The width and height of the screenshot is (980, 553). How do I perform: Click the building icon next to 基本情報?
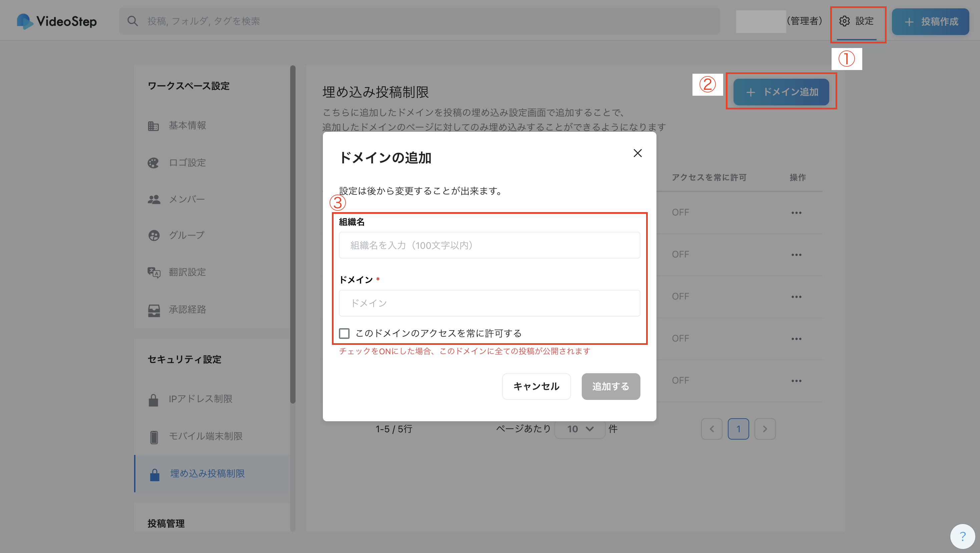tap(153, 126)
